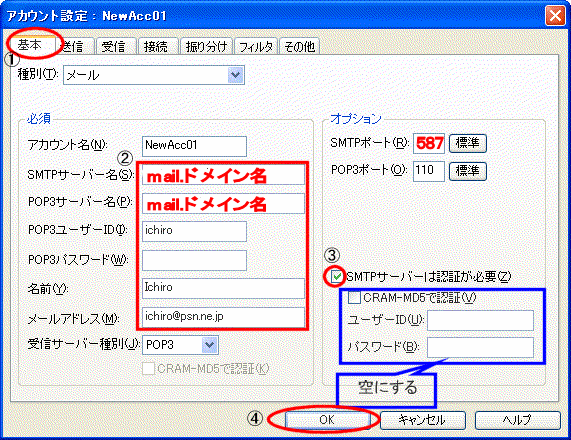Switch to the 基本 tab
This screenshot has width=571, height=440.
[31, 45]
